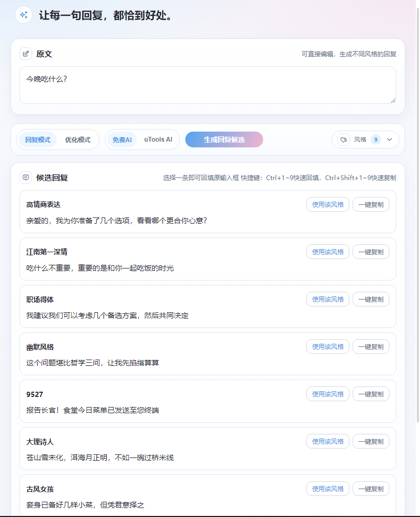Click the edit pencil icon beside 原文
This screenshot has height=517, width=420.
26,54
